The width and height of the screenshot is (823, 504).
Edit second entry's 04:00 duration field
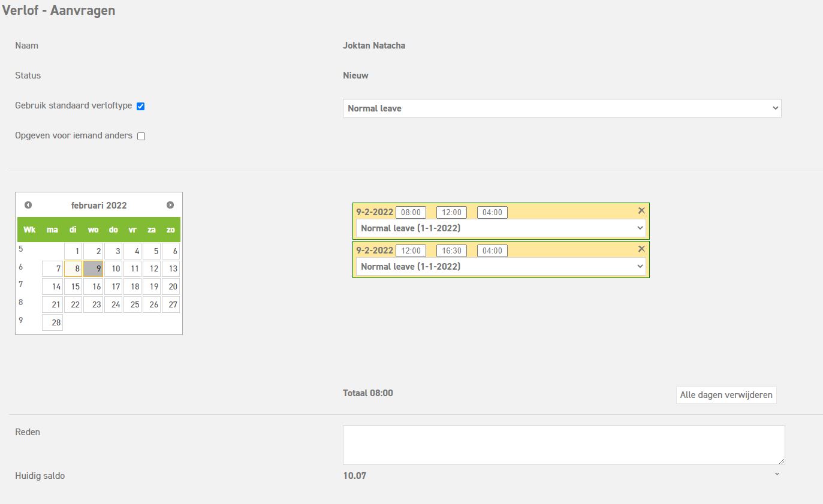[492, 251]
